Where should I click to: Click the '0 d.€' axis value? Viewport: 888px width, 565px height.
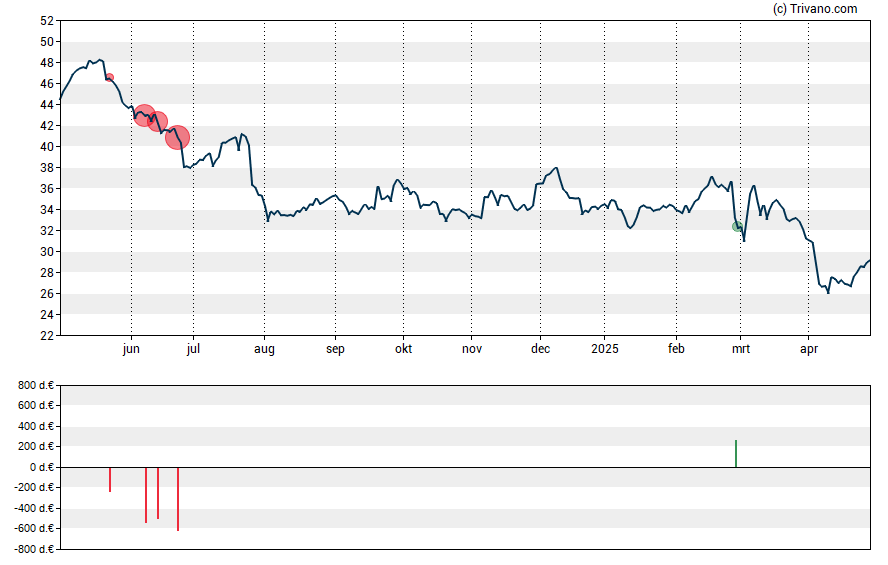42,467
